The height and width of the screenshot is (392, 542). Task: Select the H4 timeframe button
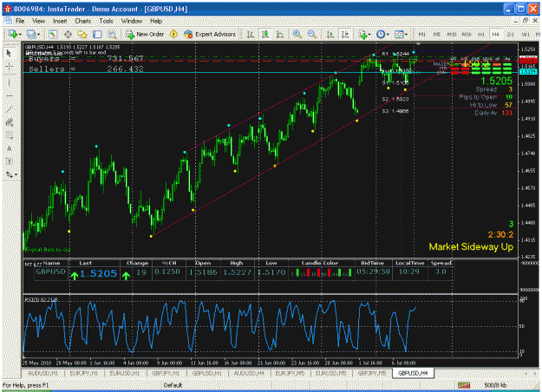pyautogui.click(x=496, y=34)
